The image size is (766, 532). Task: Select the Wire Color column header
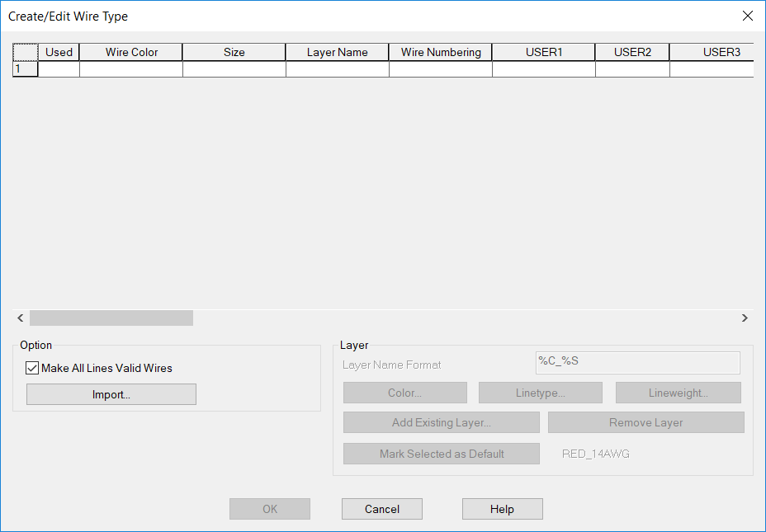[x=131, y=52]
